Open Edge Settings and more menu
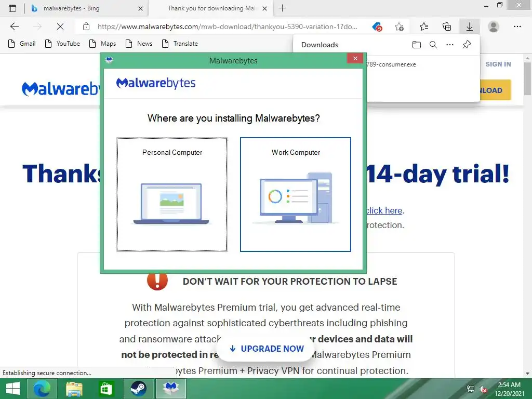Screen dimensions: 532x399 (517, 26)
